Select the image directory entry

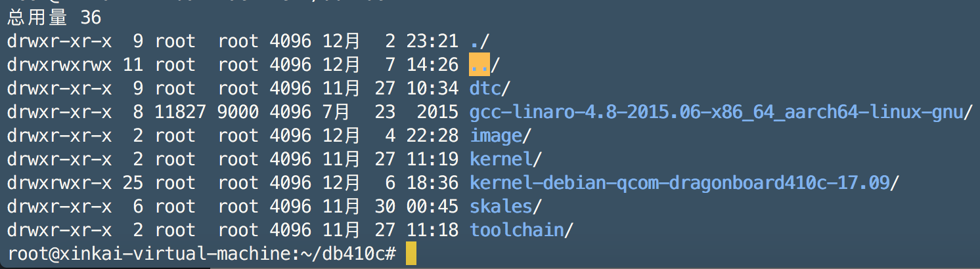[x=496, y=136]
